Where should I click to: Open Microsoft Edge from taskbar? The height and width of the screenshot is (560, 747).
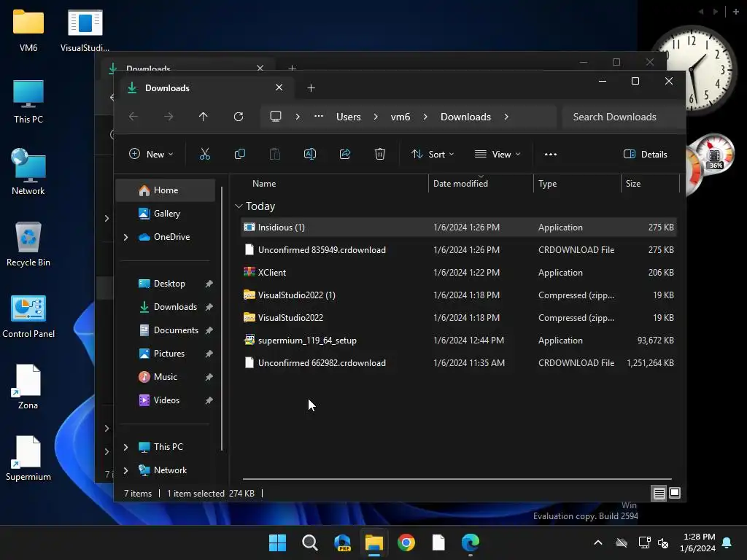471,542
